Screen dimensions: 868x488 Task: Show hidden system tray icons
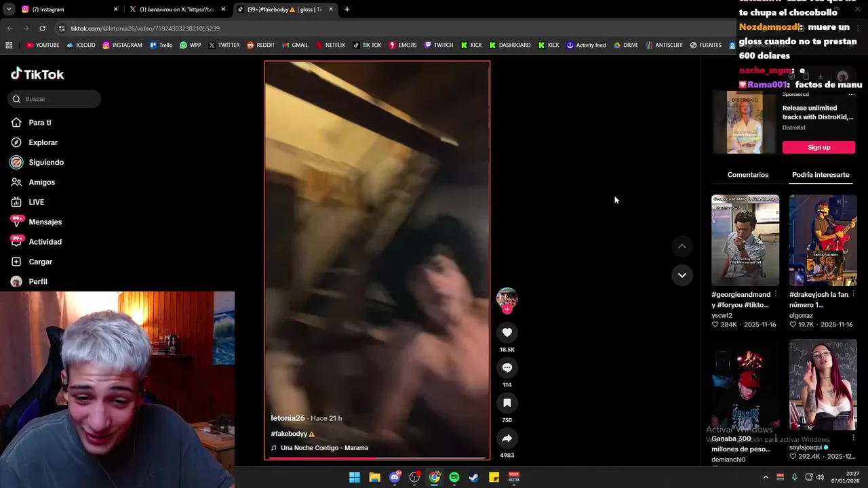[x=766, y=477]
